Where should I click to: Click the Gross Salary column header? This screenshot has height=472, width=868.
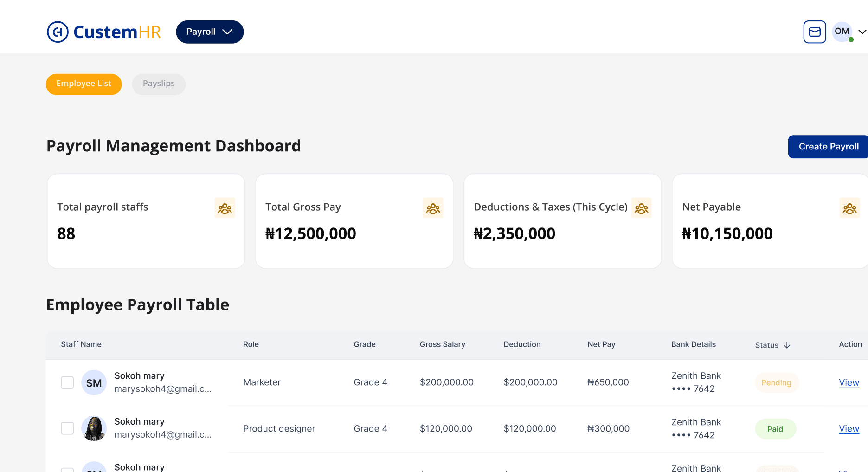[x=443, y=344]
